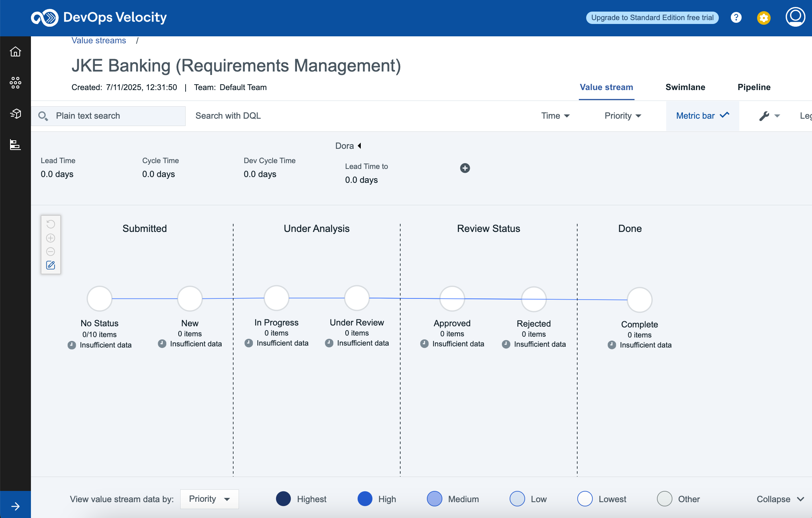Image resolution: width=812 pixels, height=518 pixels.
Task: Click the Review Status phase heading
Action: 489,228
